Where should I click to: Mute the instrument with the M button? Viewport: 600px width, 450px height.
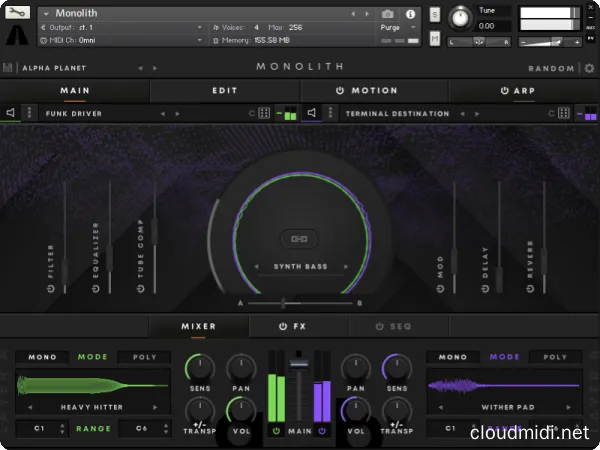435,39
